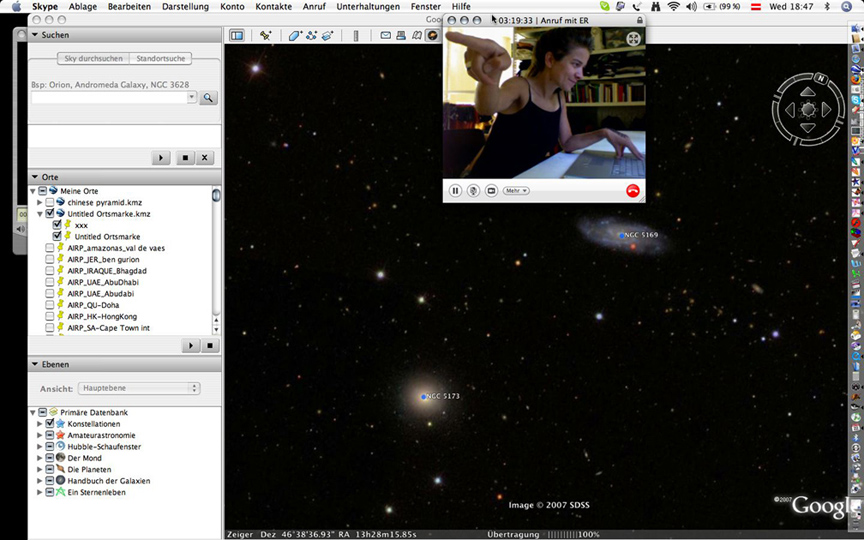Toggle the video camera button in the call
Viewport: 864px width, 540px height.
point(491,190)
